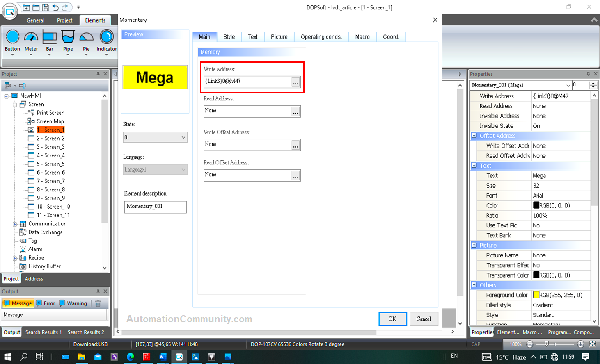Toggle the Error filter in Output

pyautogui.click(x=46, y=303)
